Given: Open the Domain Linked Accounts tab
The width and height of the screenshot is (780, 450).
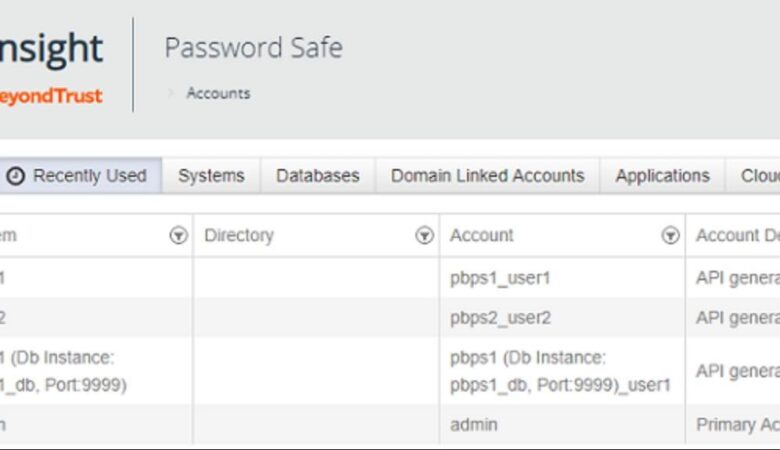Looking at the screenshot, I should (488, 176).
